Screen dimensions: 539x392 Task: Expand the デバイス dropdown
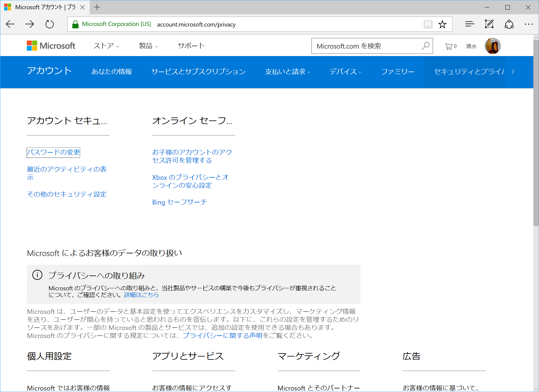345,72
